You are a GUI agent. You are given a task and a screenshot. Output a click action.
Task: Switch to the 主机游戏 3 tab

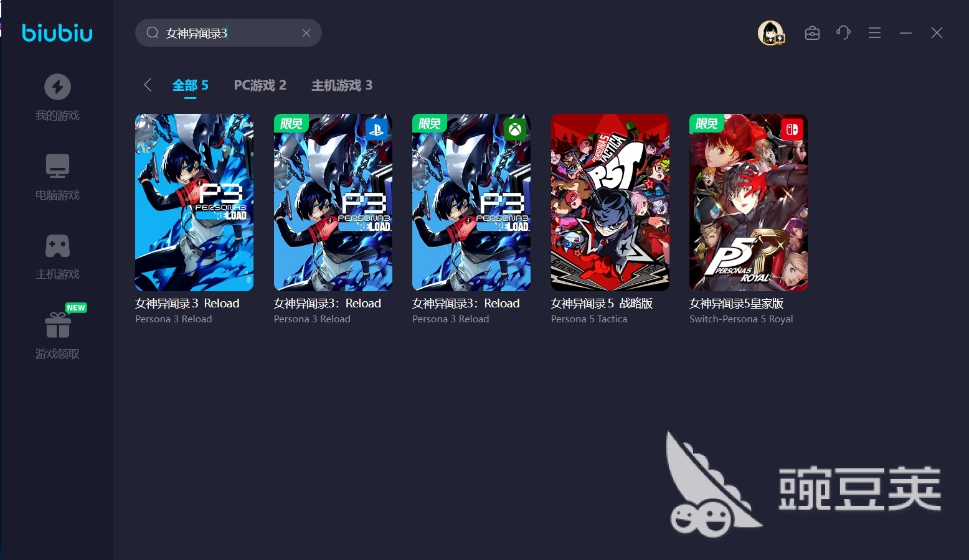click(342, 85)
